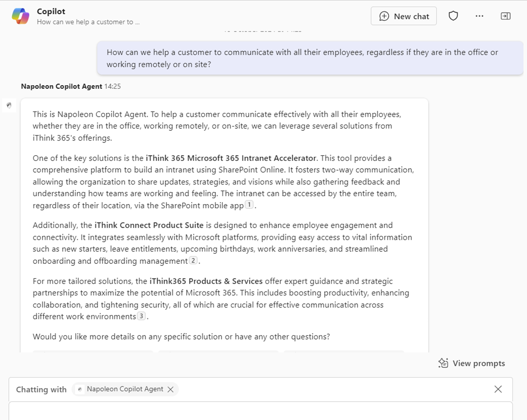This screenshot has height=420, width=527.
Task: Click the View prompts sparkle icon
Action: [x=443, y=363]
